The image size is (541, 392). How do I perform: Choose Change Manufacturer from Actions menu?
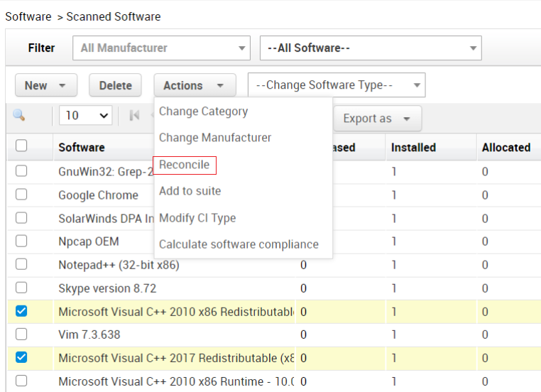(215, 138)
